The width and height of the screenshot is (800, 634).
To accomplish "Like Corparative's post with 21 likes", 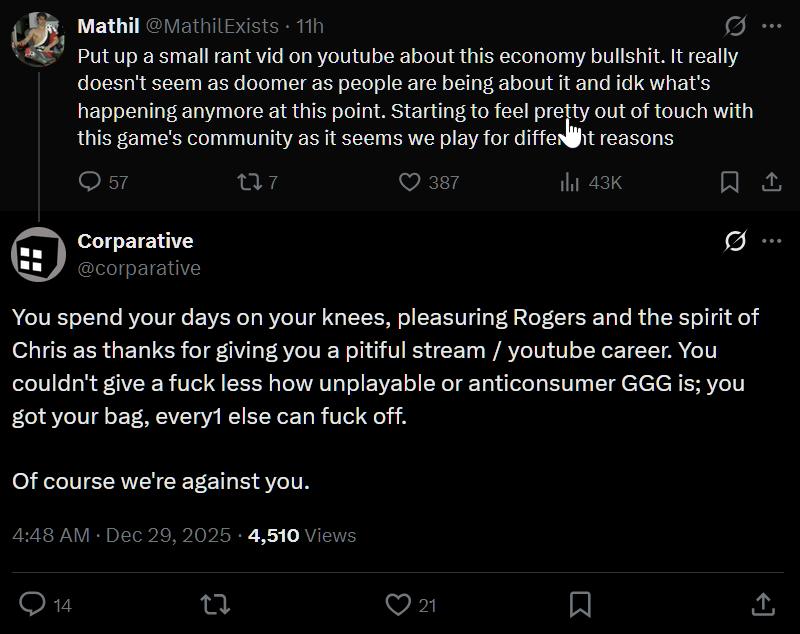I will pos(398,604).
